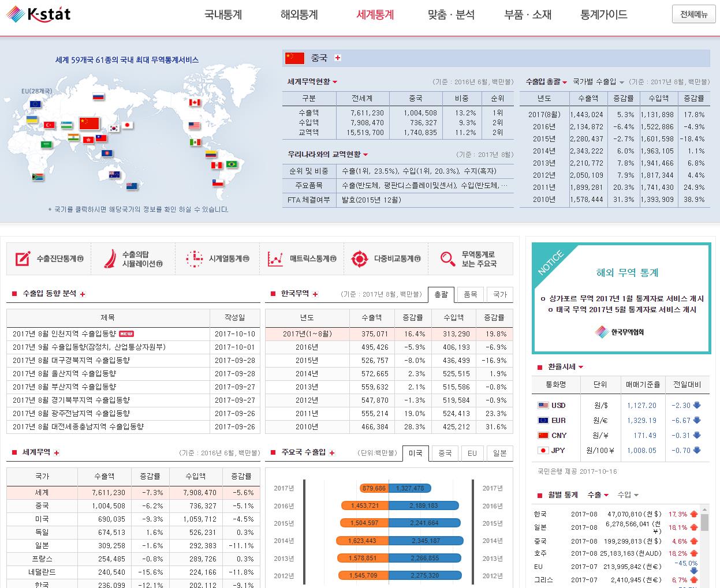Open 2017년 8월 인천지역 수출입동향 article
This screenshot has width=720, height=588.
tap(64, 334)
